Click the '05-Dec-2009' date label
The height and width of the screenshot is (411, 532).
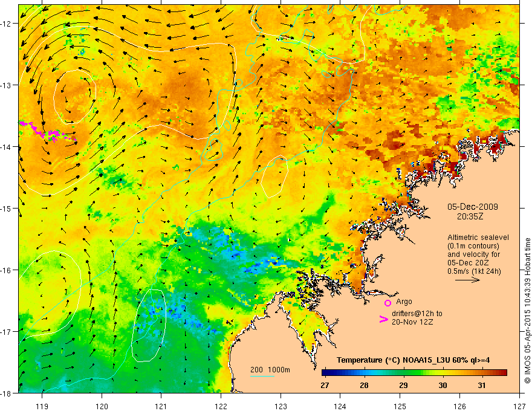click(473, 207)
